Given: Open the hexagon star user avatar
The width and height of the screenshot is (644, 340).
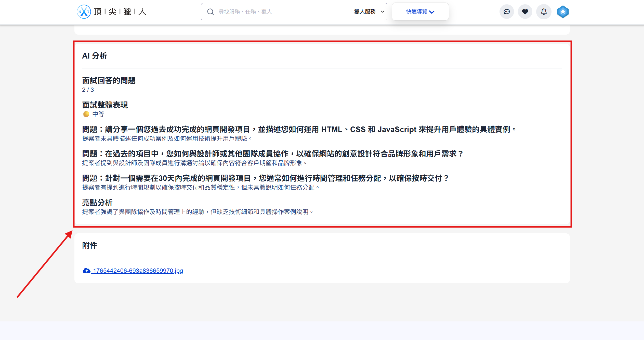Looking at the screenshot, I should coord(563,12).
